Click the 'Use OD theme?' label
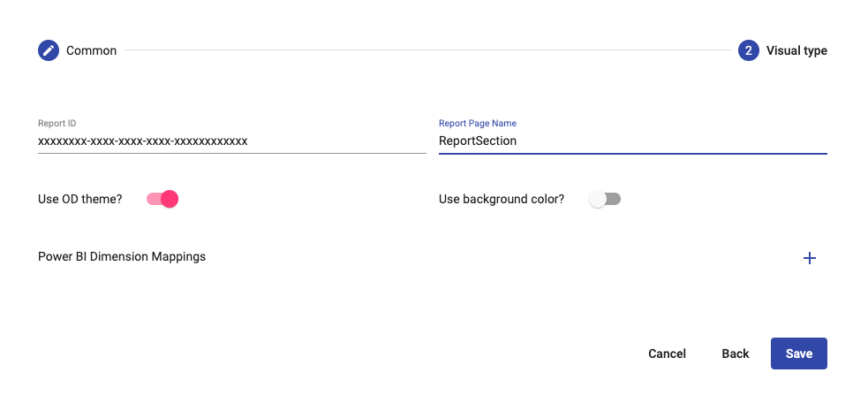The height and width of the screenshot is (403, 868). pos(79,199)
